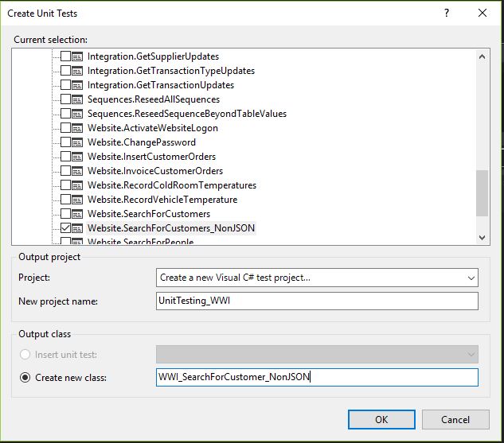Open the Project dropdown list
Image resolution: width=504 pixels, height=443 pixels.
471,278
